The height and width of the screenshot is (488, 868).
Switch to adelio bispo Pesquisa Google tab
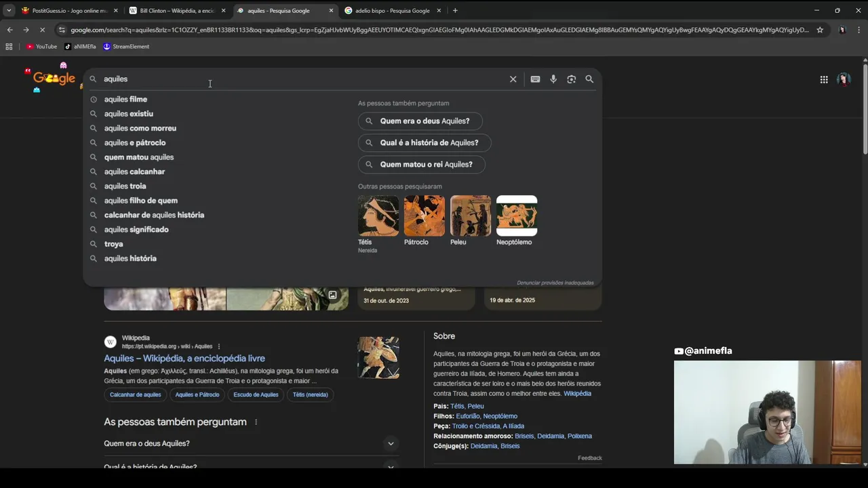pos(393,10)
